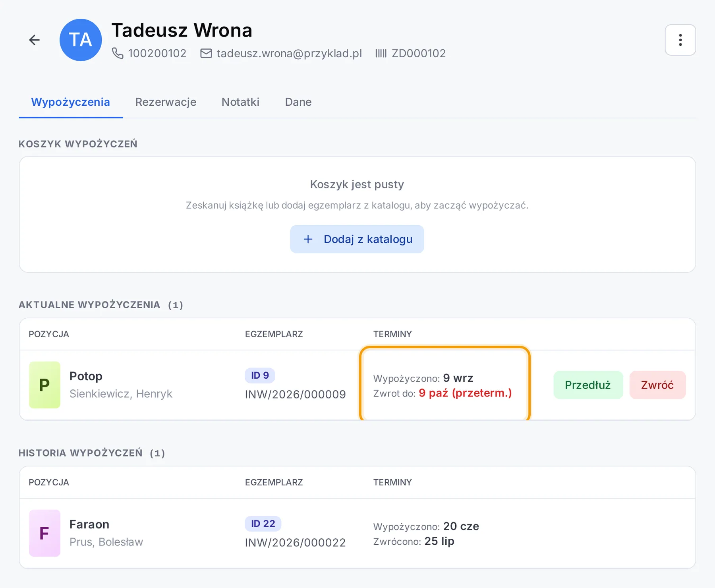Click the barcode icon beside ZD000102

(x=381, y=53)
